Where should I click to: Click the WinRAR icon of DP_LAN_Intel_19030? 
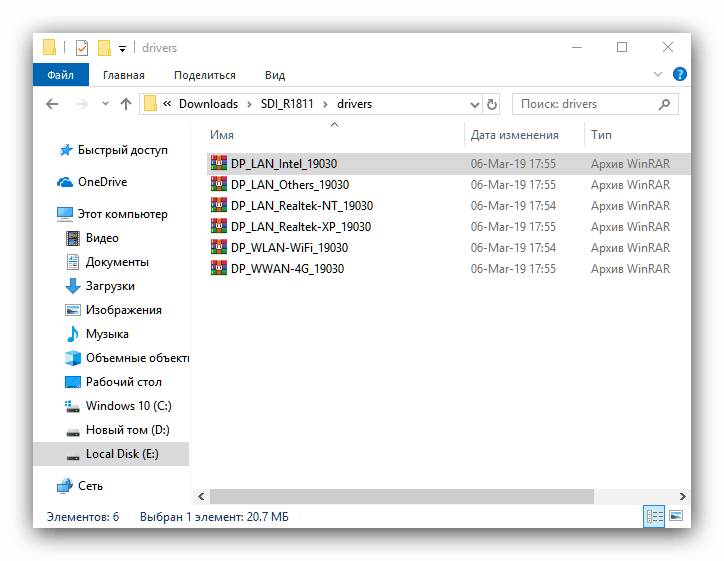218,163
